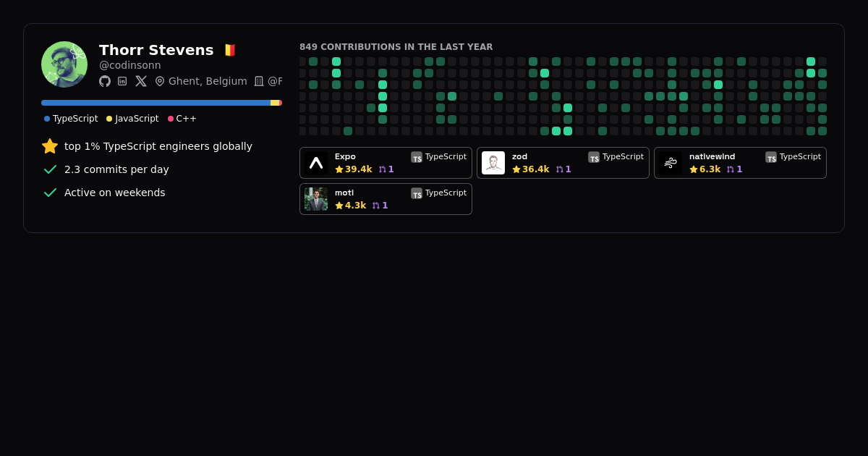
Task: Open the X social icon
Action: pyautogui.click(x=141, y=81)
